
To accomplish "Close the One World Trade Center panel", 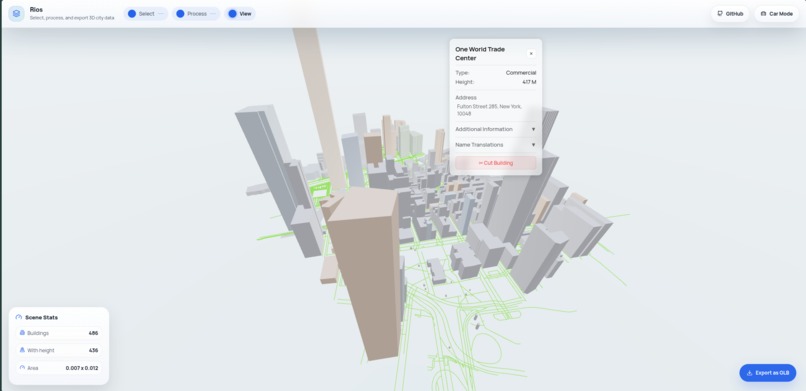I will click(531, 53).
